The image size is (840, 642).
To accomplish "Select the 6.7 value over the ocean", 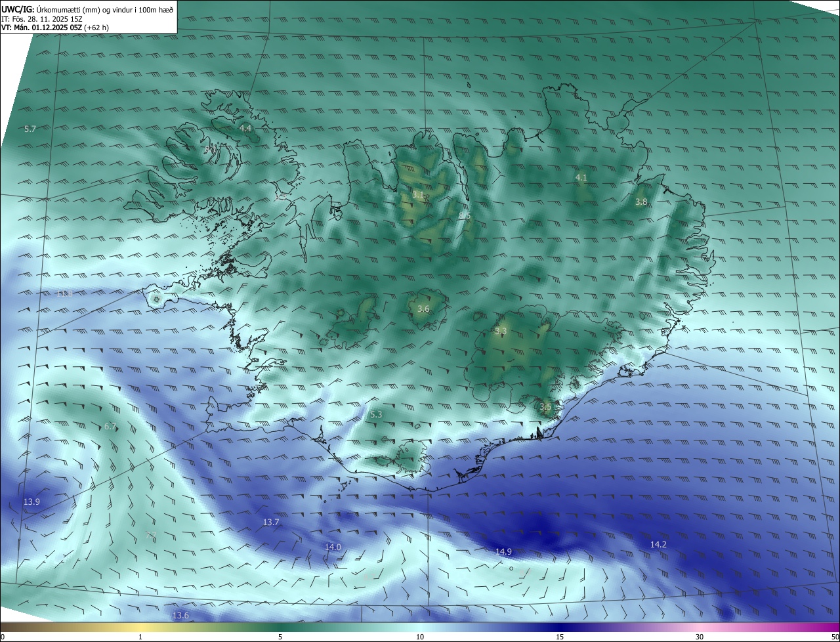I will pos(110,427).
